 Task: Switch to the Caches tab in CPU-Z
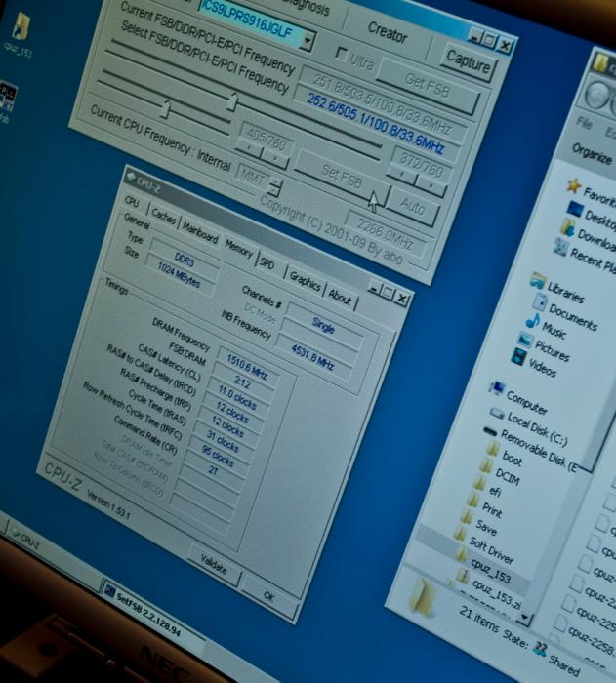(x=163, y=215)
